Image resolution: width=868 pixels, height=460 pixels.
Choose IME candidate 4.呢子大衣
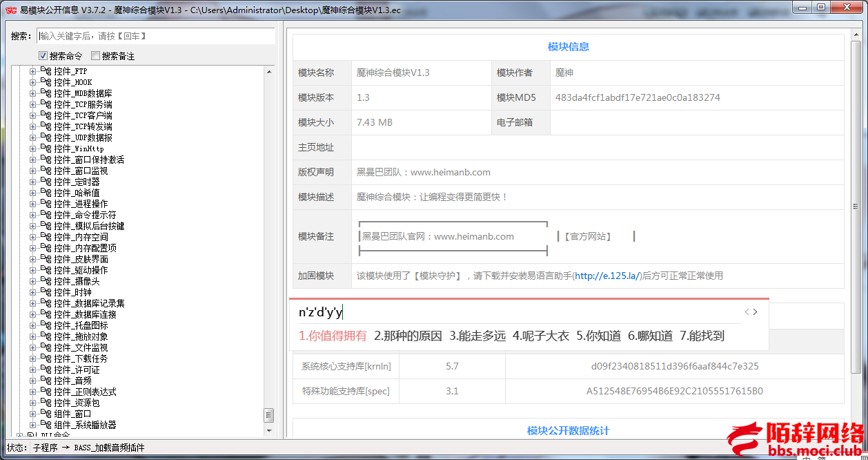(541, 336)
